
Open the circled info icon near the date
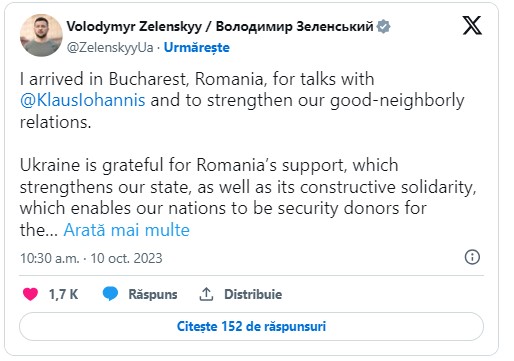472,257
